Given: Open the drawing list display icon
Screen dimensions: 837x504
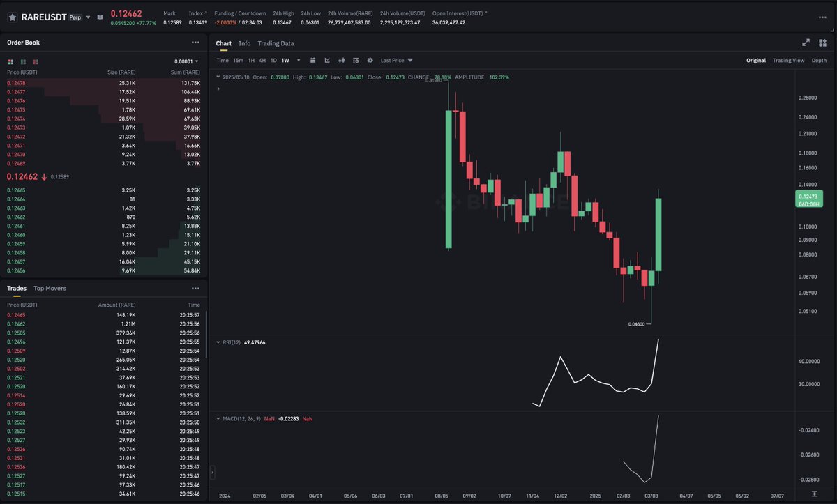Looking at the screenshot, I should click(356, 61).
